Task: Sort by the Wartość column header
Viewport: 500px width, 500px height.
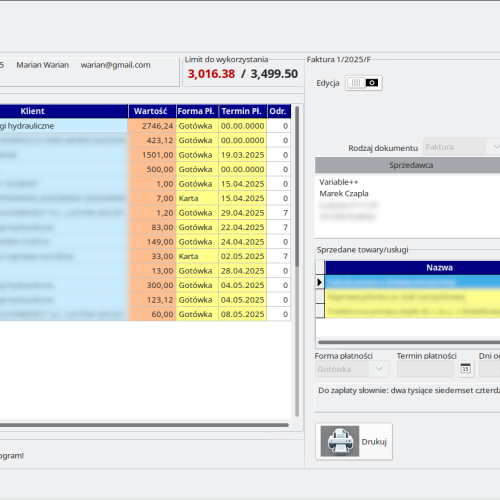Action: [152, 111]
